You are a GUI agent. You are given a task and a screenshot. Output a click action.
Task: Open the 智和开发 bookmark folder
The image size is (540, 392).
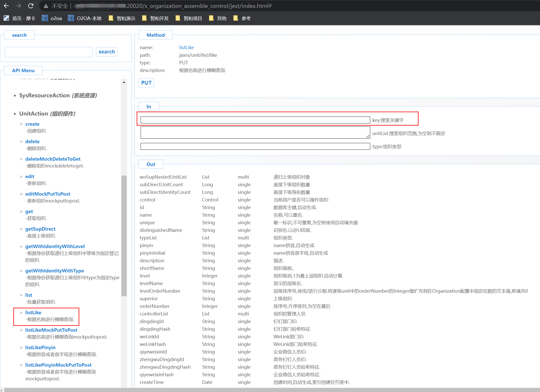(155, 18)
